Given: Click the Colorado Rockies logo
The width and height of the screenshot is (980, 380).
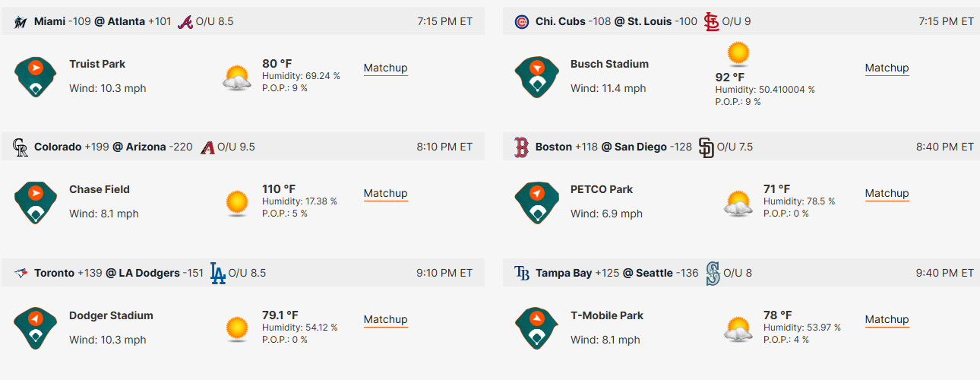Looking at the screenshot, I should pyautogui.click(x=21, y=147).
